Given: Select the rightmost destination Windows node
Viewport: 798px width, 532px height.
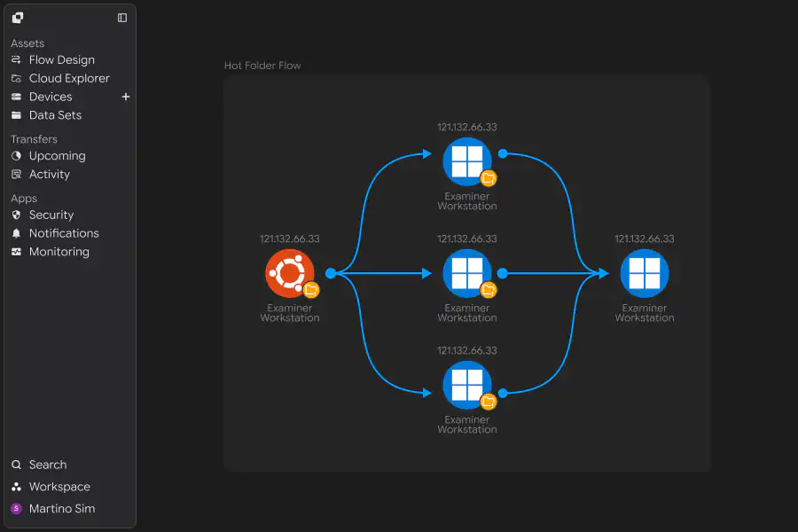Looking at the screenshot, I should coord(645,273).
